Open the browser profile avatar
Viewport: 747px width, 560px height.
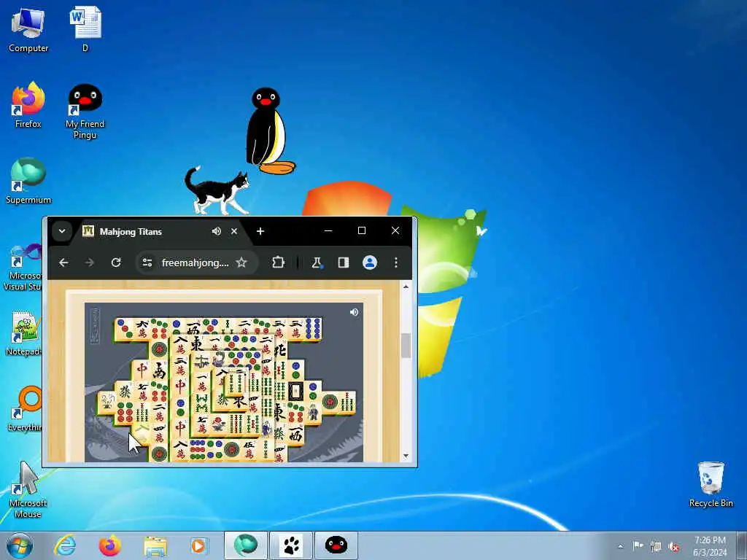[x=370, y=262]
